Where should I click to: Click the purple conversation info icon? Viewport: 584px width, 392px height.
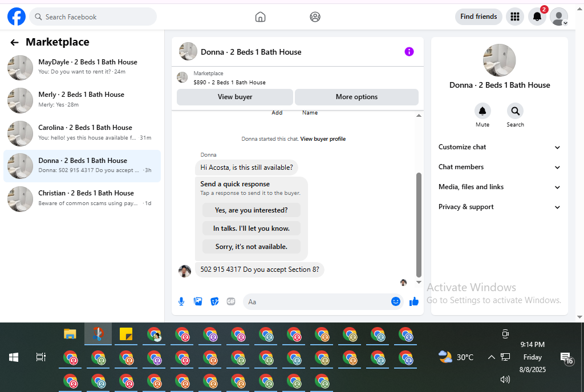point(409,52)
